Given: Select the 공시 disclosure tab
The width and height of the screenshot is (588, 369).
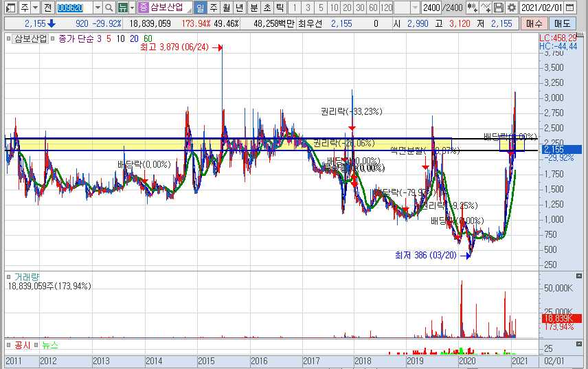Looking at the screenshot, I should (x=22, y=345).
